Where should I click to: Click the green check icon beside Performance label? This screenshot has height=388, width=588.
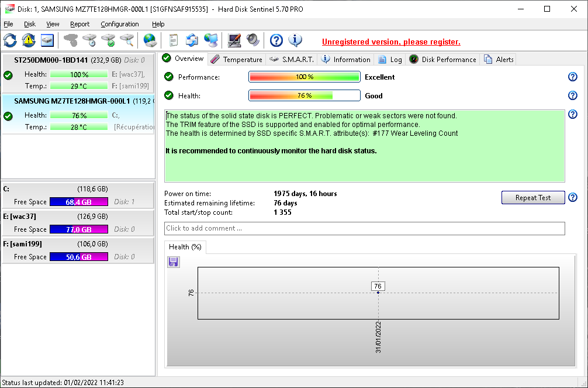point(169,77)
